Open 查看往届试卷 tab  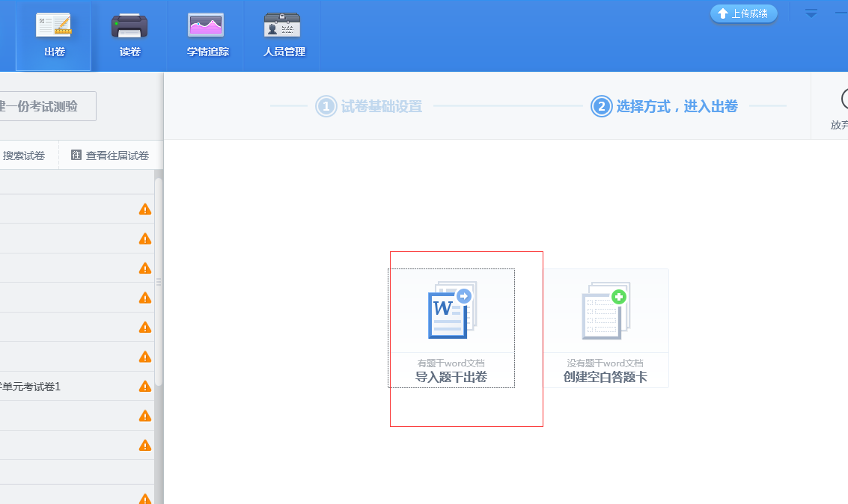[110, 156]
